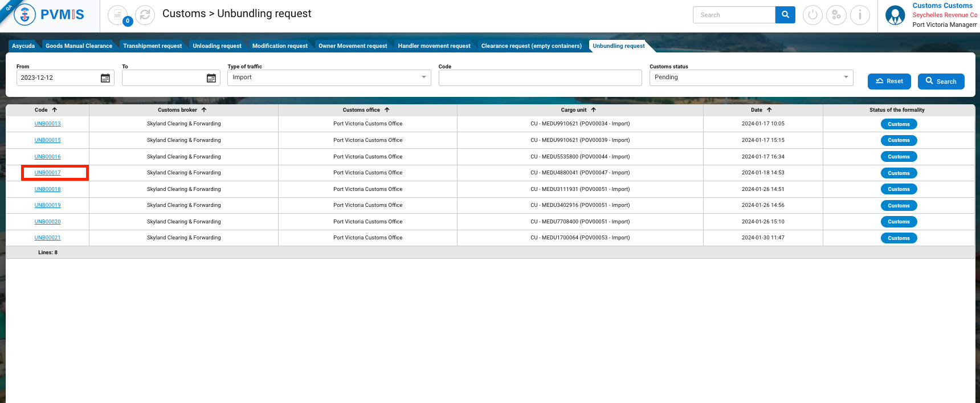Click the refresh icon in header

point(145,15)
